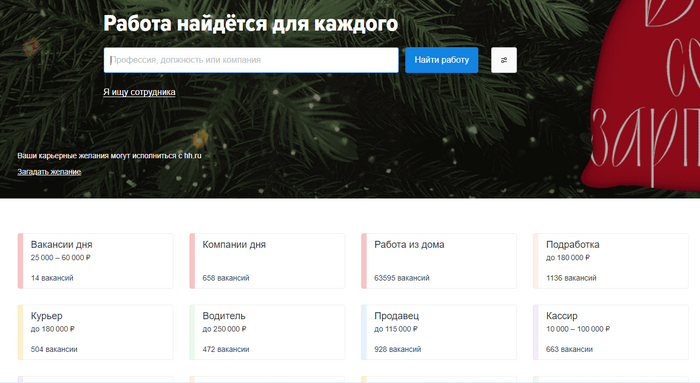Click the до 250 000 ₽ salary text

(x=224, y=329)
